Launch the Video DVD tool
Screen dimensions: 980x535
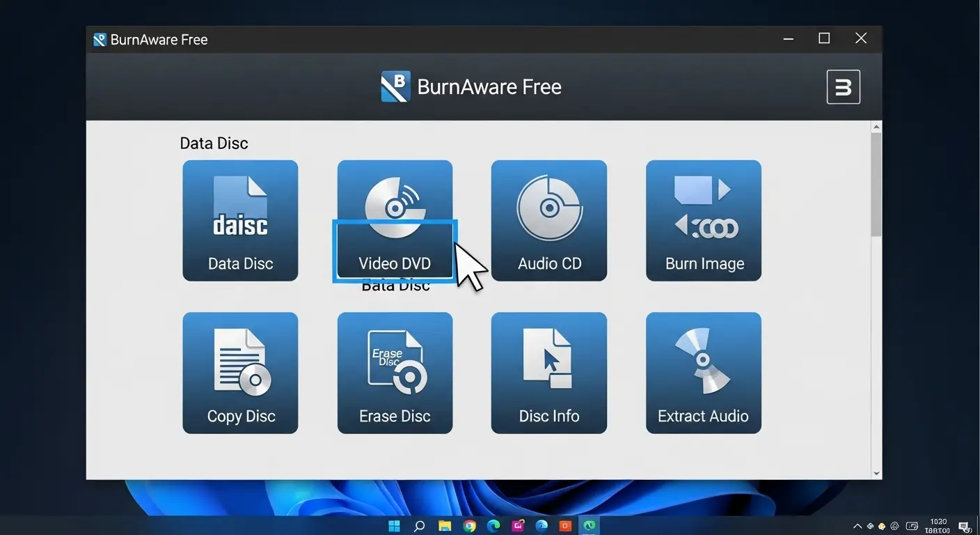(395, 221)
